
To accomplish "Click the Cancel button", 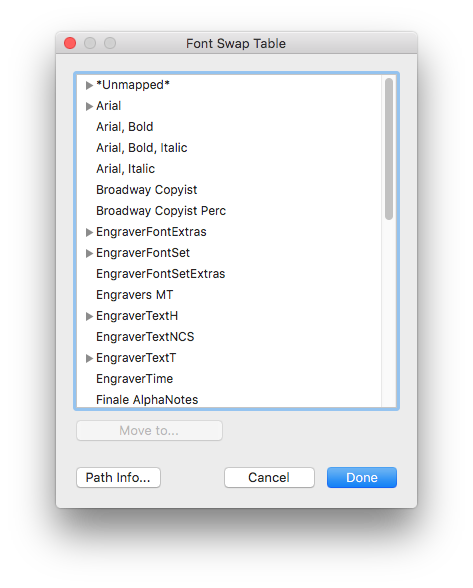I will coord(269,477).
